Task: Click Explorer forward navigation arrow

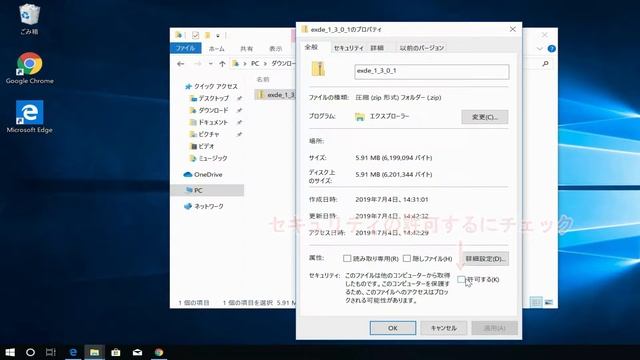Action: (x=198, y=64)
